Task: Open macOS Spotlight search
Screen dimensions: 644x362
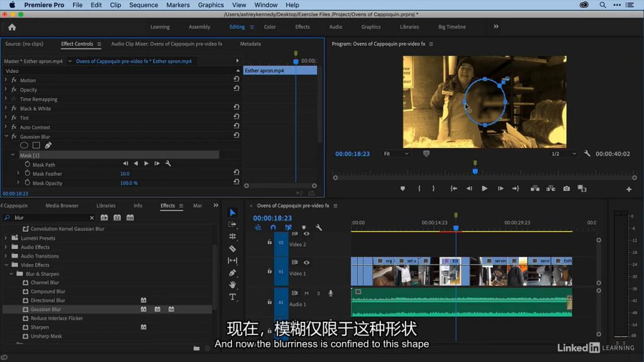Action: [602, 5]
